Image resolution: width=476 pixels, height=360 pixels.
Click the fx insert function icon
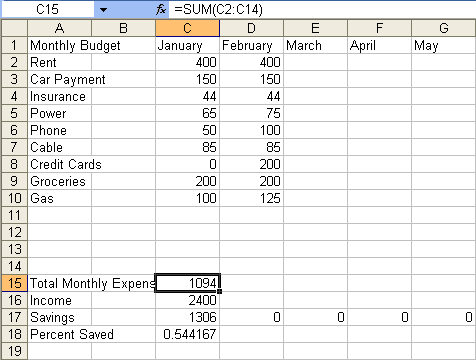161,9
